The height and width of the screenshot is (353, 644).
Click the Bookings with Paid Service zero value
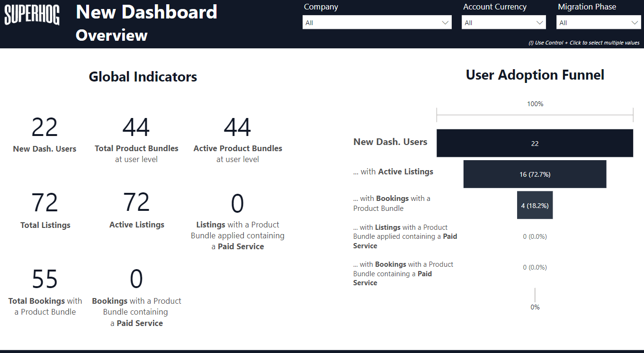coord(136,279)
